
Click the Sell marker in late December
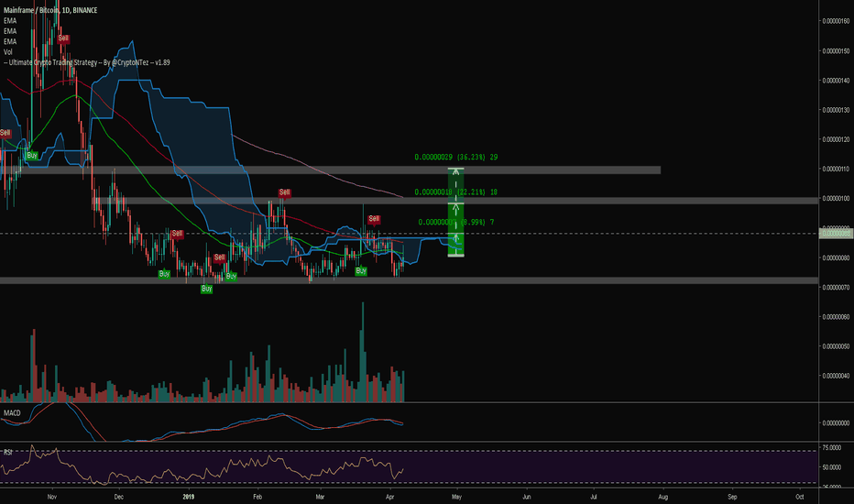click(x=177, y=233)
